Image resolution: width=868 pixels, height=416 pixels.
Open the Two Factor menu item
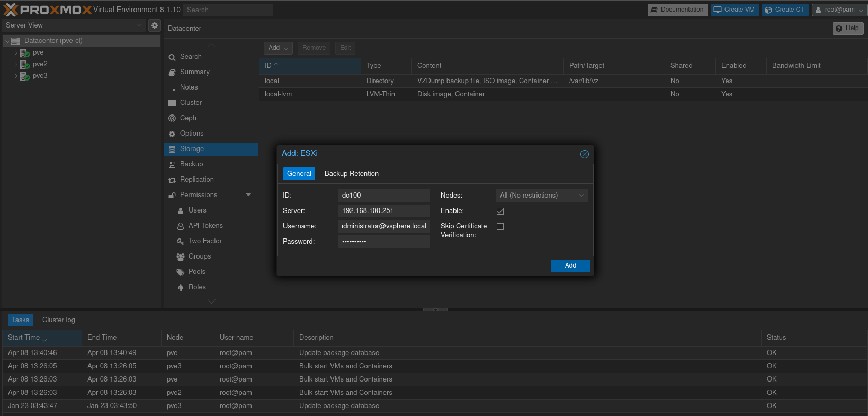click(x=211, y=241)
